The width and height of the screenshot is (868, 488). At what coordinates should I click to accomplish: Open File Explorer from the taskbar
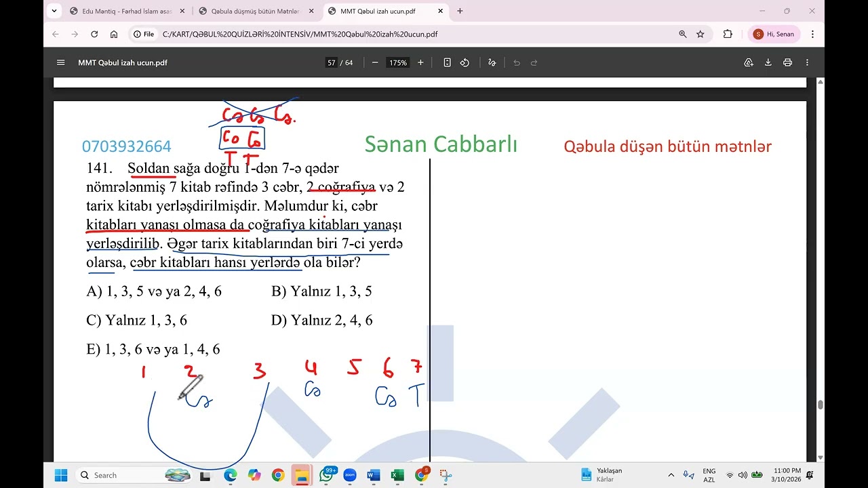(302, 475)
